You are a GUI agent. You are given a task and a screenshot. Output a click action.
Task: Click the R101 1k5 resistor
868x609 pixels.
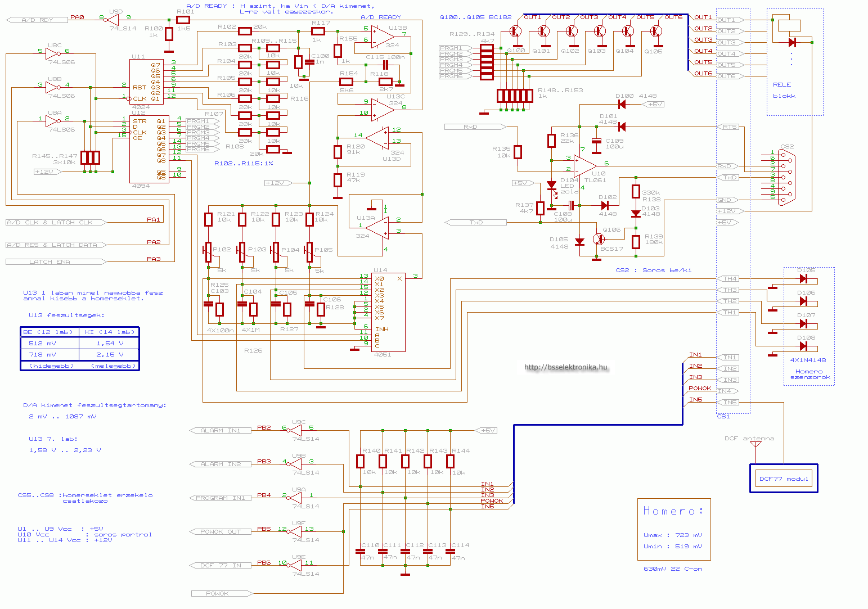coord(183,19)
